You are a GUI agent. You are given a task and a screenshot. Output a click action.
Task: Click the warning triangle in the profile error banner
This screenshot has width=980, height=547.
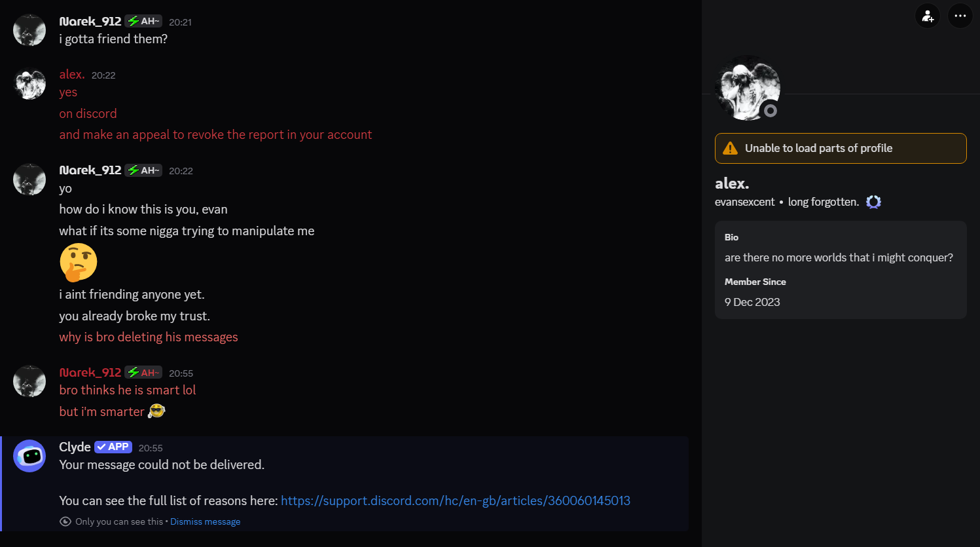pos(729,148)
